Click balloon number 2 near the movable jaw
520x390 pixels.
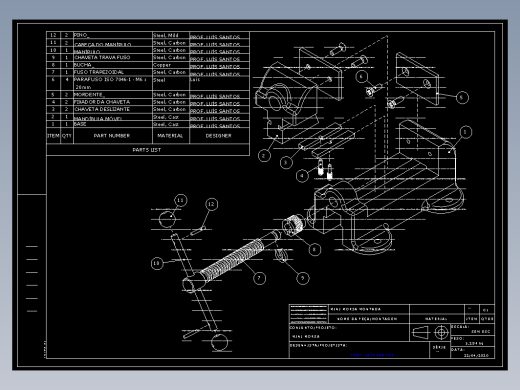coord(264,155)
